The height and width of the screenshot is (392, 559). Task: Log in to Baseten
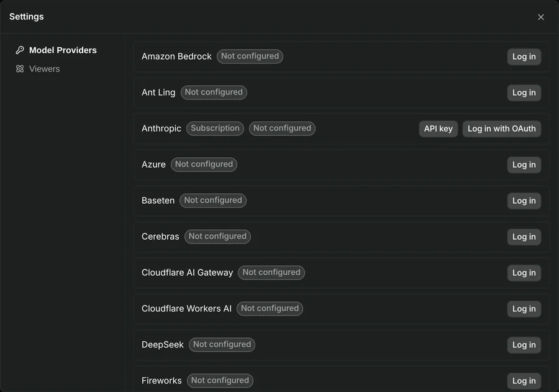[524, 201]
